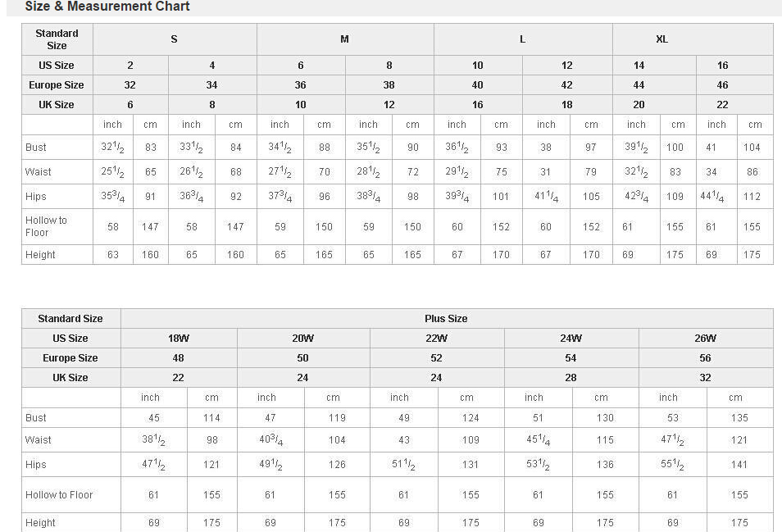Click the "Size & Measurement Chart" heading
Screen dimensions: 782x532
107,7
